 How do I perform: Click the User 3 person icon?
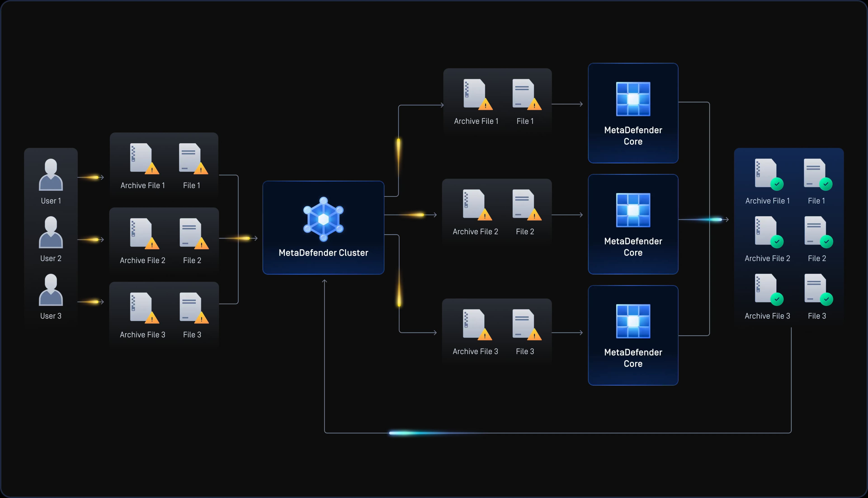coord(51,289)
